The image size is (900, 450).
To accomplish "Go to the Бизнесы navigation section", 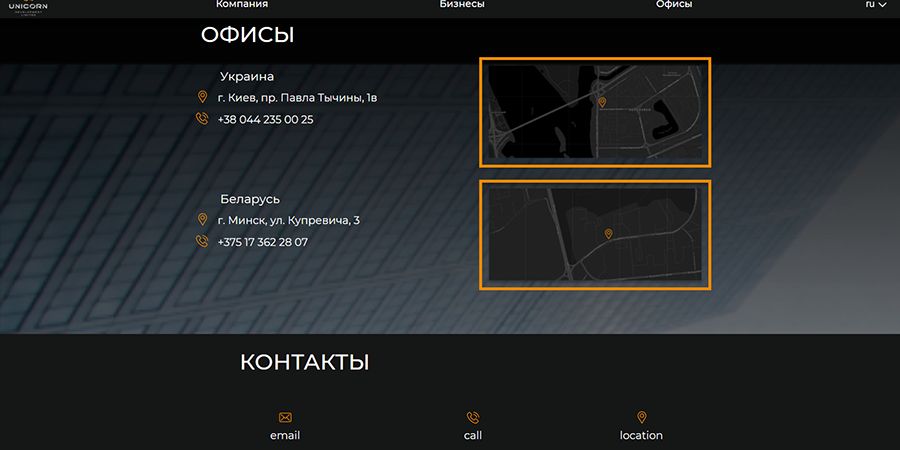I will coord(462,5).
